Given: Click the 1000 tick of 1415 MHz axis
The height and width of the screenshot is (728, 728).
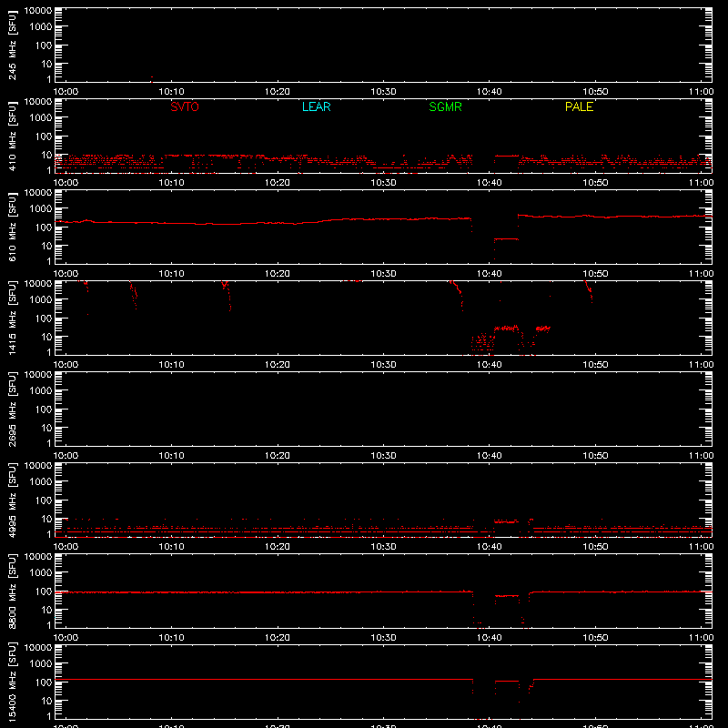Looking at the screenshot, I should click(42, 300).
